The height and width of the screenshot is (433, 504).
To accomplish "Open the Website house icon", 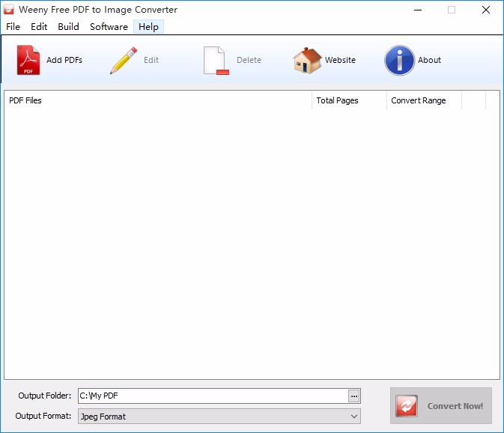I will coord(307,60).
